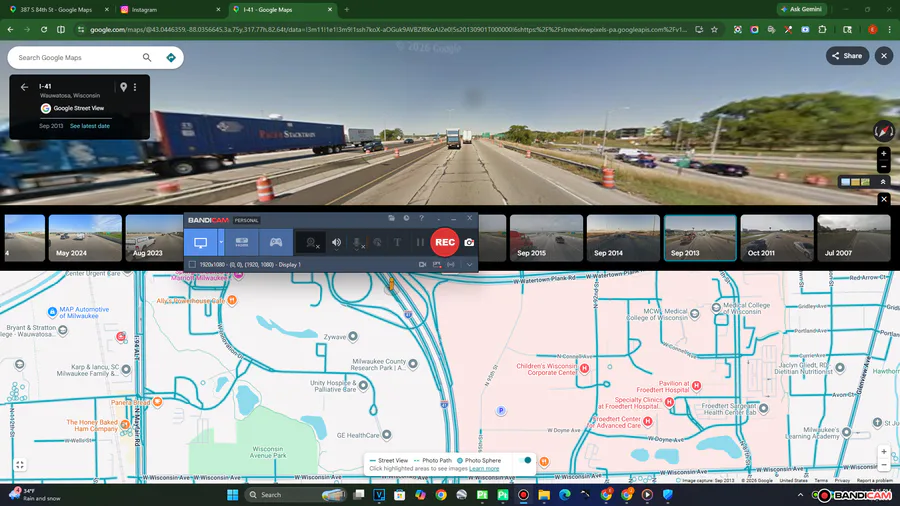This screenshot has height=506, width=900.
Task: Open Chrome three-dot menu
Action: coord(890,29)
